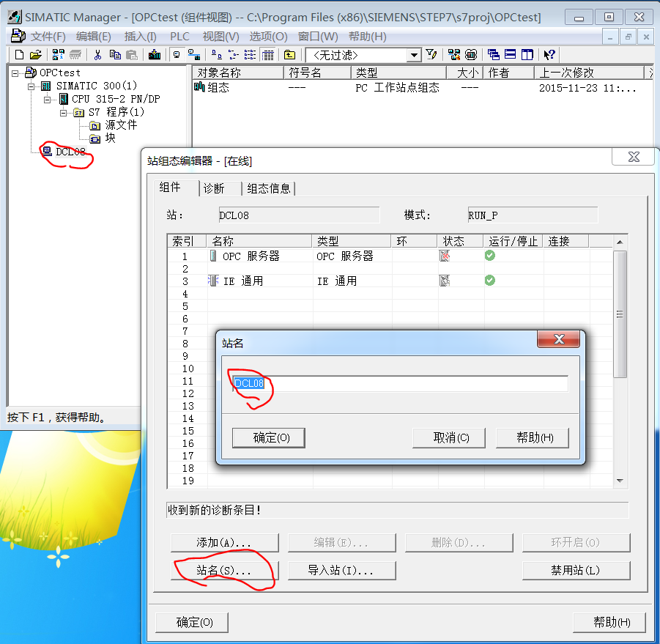The height and width of the screenshot is (644, 660).
Task: Click the Cascade windows icon
Action: [x=493, y=55]
